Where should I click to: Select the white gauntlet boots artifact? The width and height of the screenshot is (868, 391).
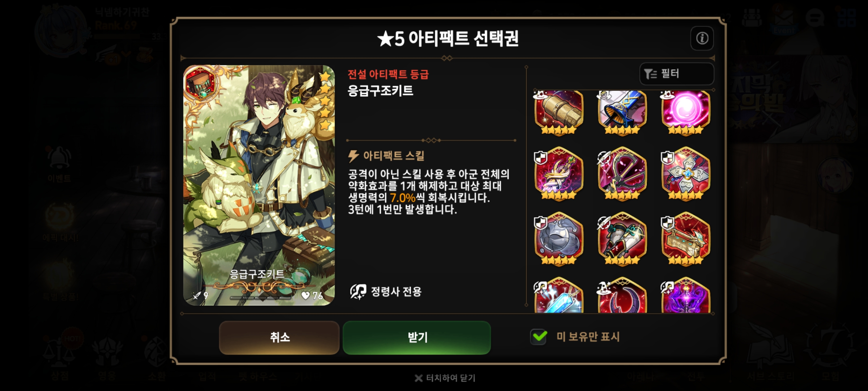622,239
